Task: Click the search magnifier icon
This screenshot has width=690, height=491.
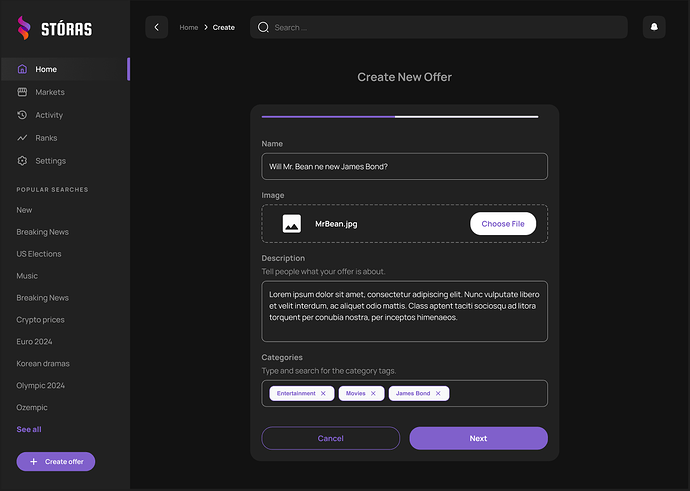Action: [x=264, y=27]
